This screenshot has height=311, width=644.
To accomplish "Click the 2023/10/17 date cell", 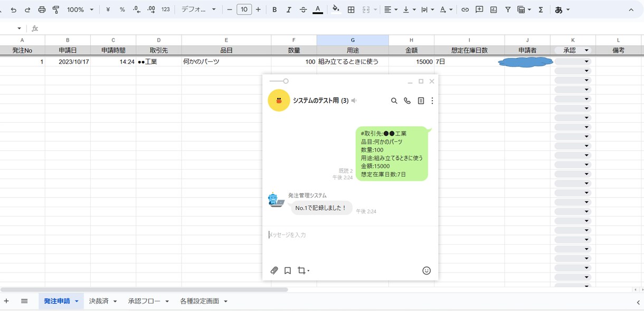I will pyautogui.click(x=68, y=62).
